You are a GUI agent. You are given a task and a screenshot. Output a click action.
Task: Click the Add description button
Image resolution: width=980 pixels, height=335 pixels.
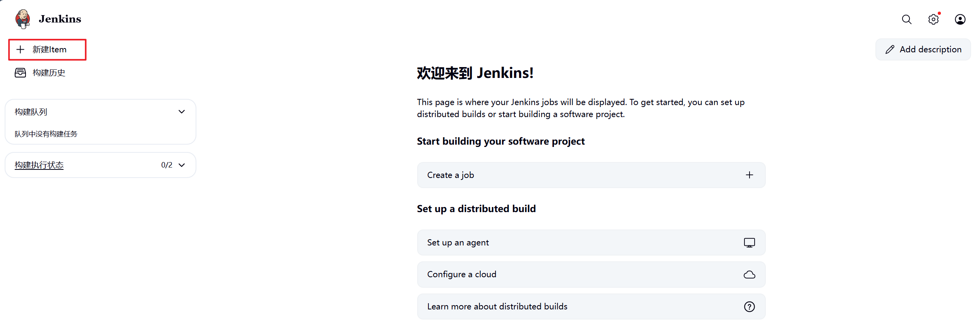pyautogui.click(x=923, y=49)
